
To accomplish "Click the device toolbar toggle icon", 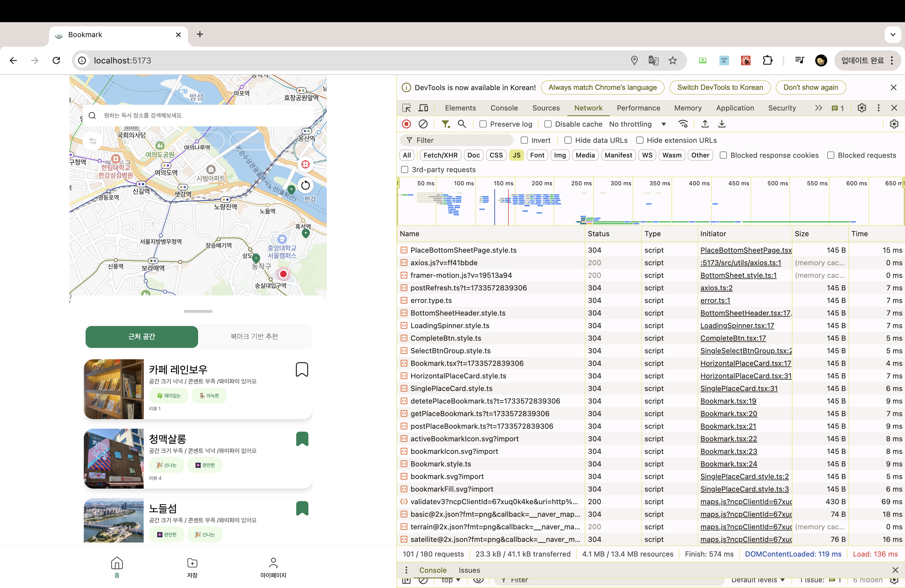I will pos(423,108).
